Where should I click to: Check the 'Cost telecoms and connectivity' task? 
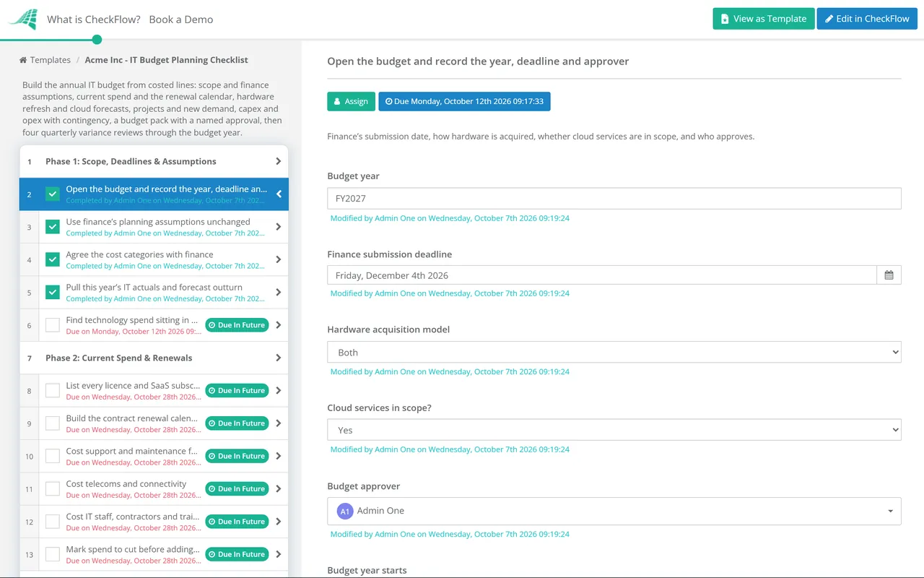(x=53, y=489)
